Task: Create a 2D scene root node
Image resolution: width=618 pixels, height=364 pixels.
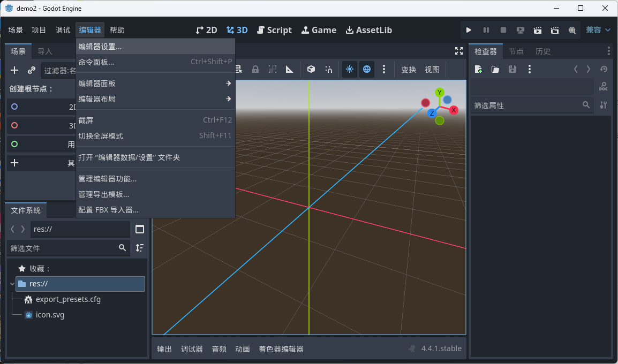Action: [41, 107]
